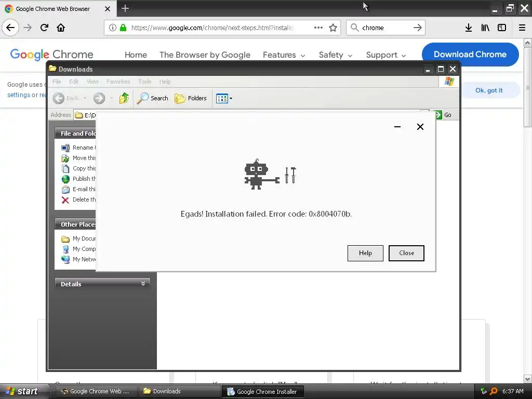Click the green padlock security icon
The width and height of the screenshot is (532, 399).
[x=123, y=28]
